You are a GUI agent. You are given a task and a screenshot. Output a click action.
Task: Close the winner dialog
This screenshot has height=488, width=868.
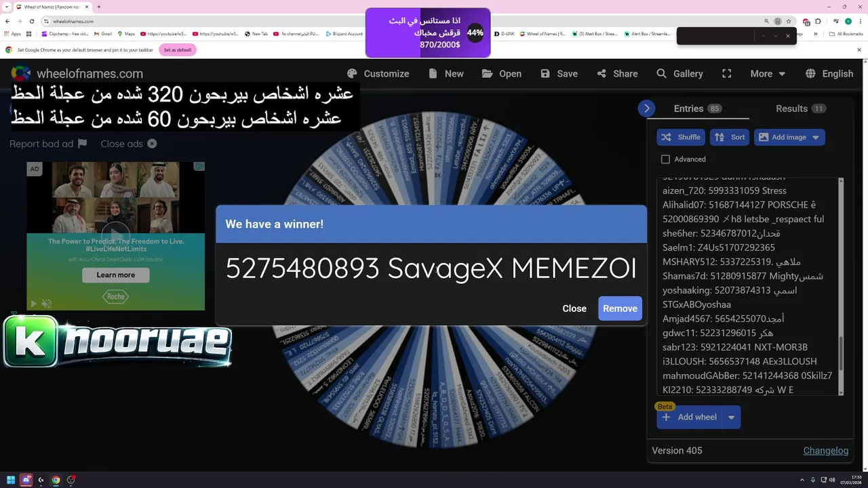pyautogui.click(x=574, y=308)
